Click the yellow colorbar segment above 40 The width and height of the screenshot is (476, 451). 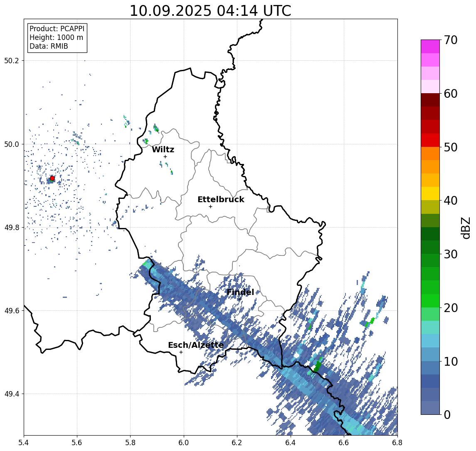pos(430,193)
